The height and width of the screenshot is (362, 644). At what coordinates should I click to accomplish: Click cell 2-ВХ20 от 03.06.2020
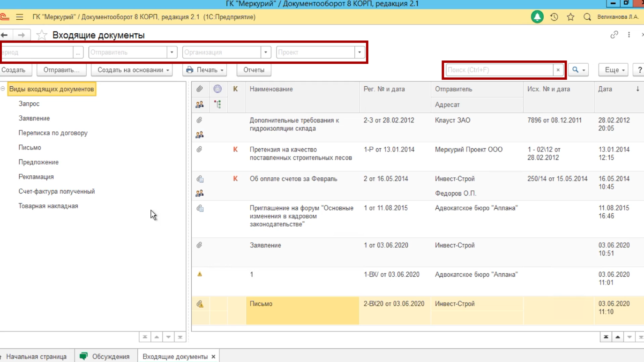click(395, 304)
